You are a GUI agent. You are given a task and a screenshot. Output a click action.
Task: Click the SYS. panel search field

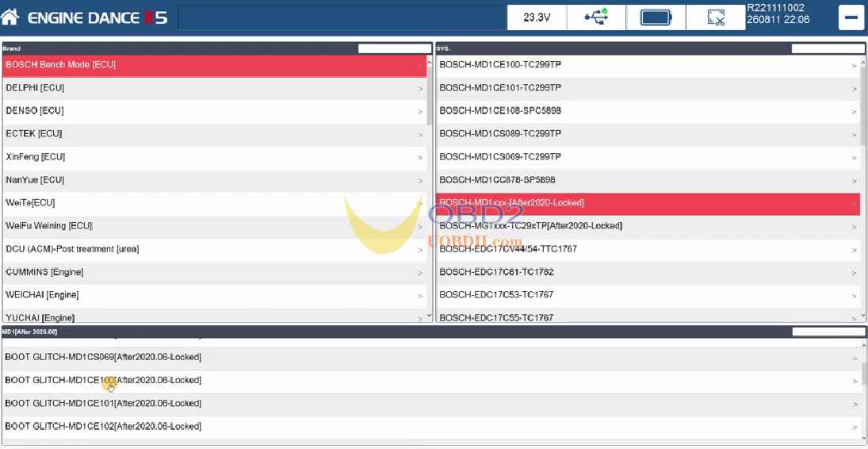coord(828,48)
